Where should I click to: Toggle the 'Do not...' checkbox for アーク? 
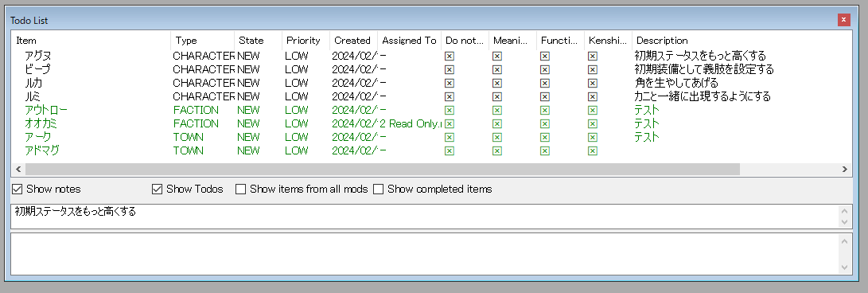(450, 138)
